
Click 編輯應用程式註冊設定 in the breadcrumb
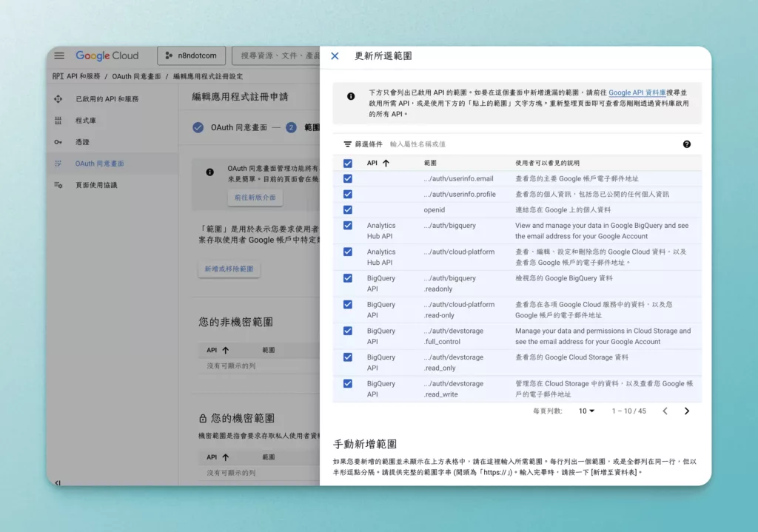coord(208,76)
